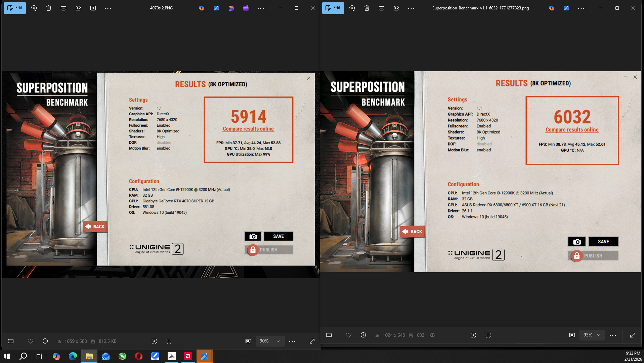The height and width of the screenshot is (363, 644).
Task: Enter fullscreen in the Superposition_Benchmark window
Action: coord(633,335)
